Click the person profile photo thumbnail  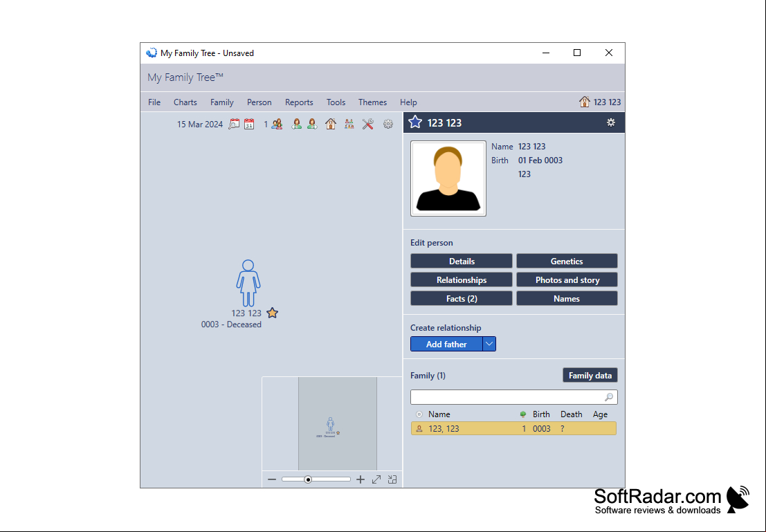tap(448, 178)
